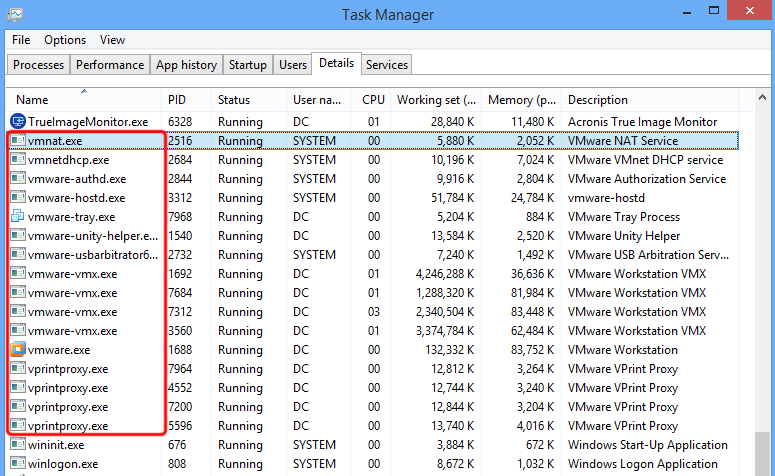This screenshot has width=775, height=476.
Task: Click the vmnetdhcp.exe process icon
Action: (x=18, y=159)
